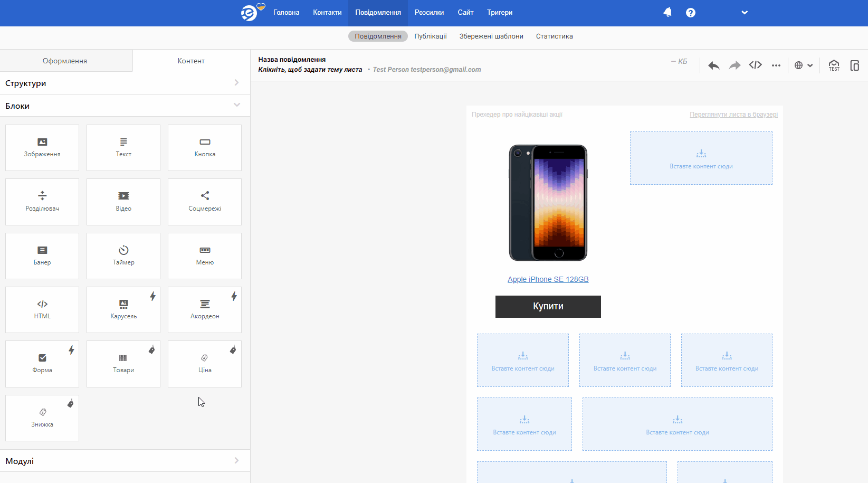The height and width of the screenshot is (483, 868).
Task: Send a test email via TEST icon
Action: pyautogui.click(x=834, y=65)
